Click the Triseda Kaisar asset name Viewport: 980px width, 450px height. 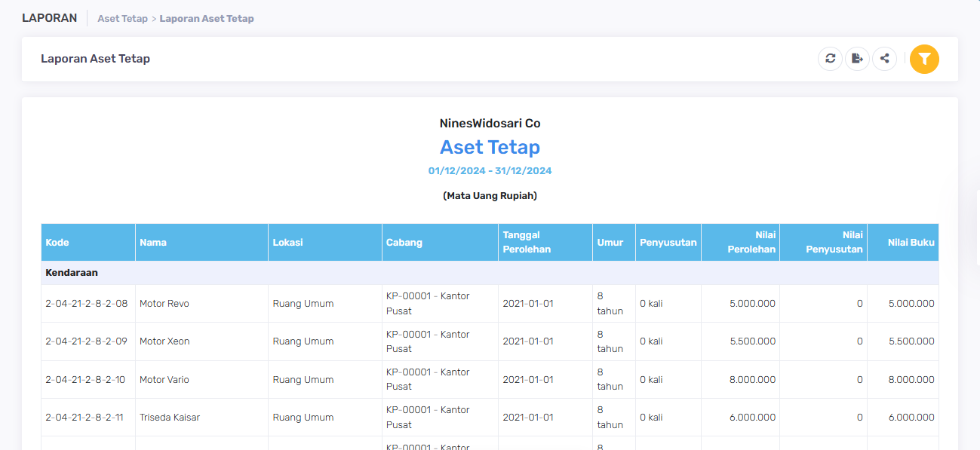click(x=170, y=418)
